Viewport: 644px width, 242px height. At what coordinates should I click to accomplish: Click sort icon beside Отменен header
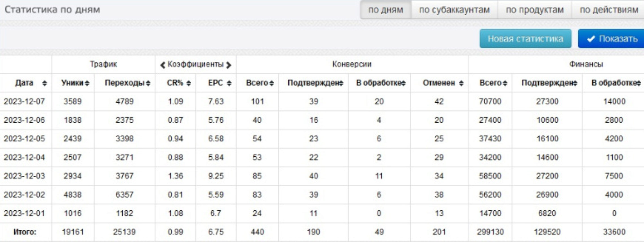pos(461,83)
